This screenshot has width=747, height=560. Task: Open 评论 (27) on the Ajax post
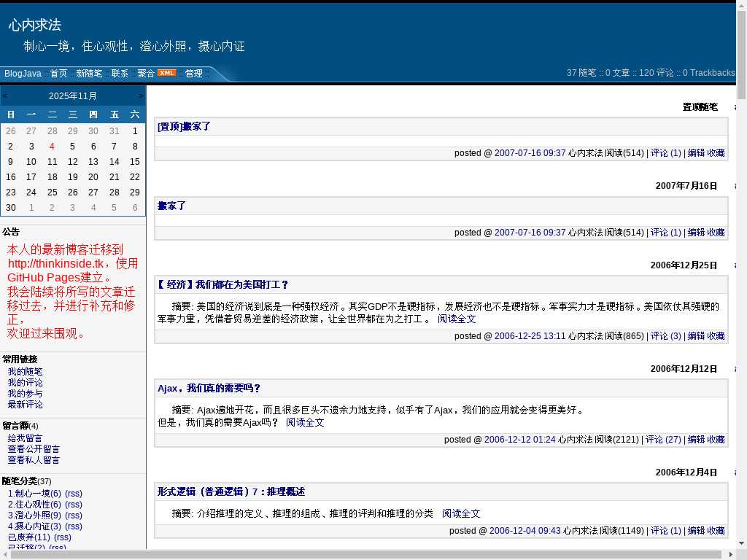pos(663,440)
